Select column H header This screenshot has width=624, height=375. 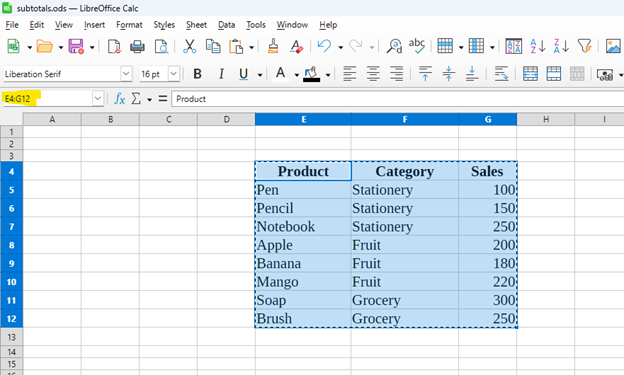click(546, 119)
